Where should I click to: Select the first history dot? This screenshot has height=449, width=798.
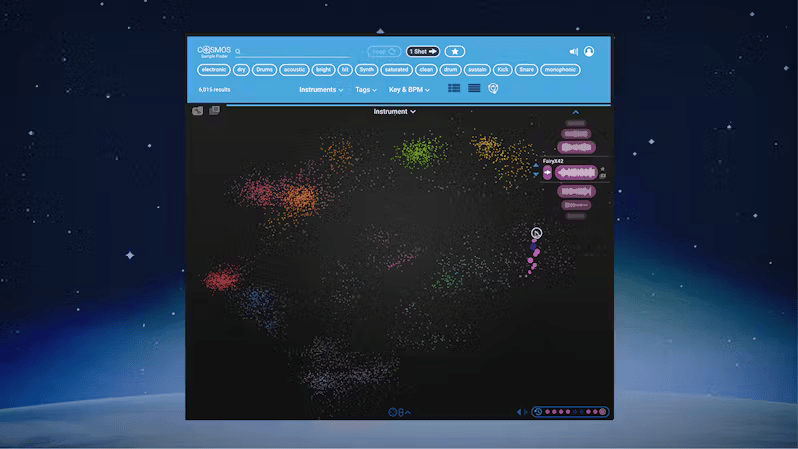pos(548,412)
